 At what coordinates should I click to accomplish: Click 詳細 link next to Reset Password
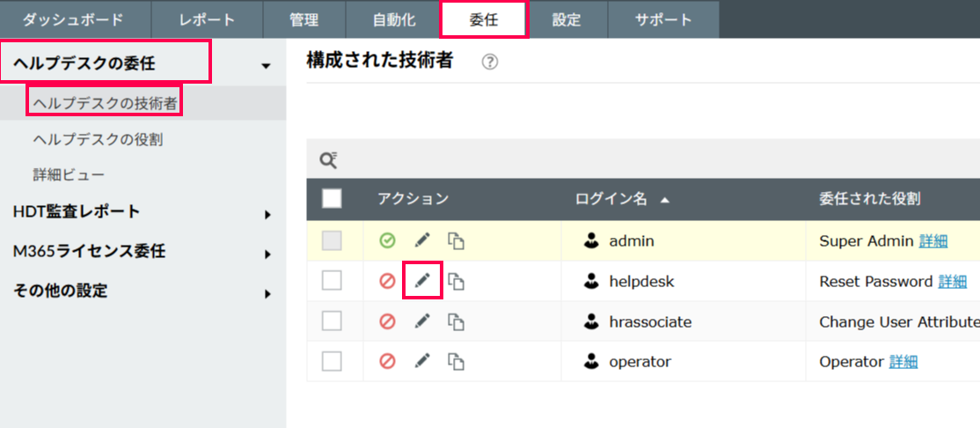tap(952, 281)
